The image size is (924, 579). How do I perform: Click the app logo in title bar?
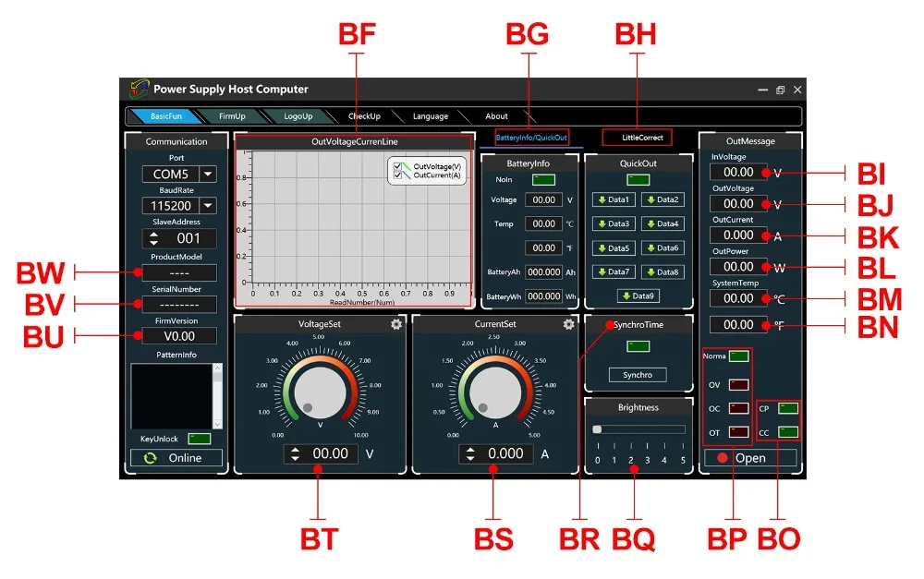[140, 89]
